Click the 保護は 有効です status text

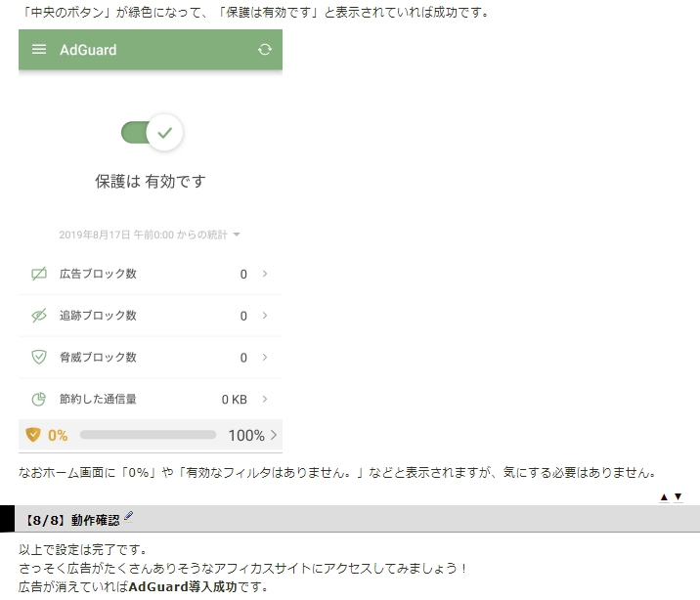tap(151, 181)
